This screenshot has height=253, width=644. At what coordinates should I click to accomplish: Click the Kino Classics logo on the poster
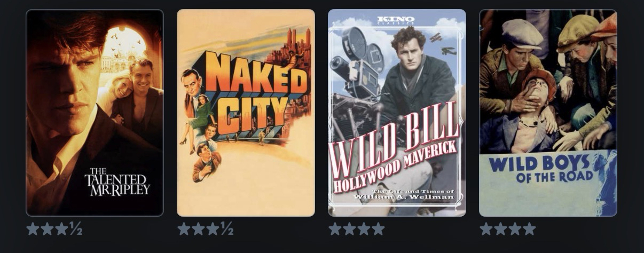396,20
